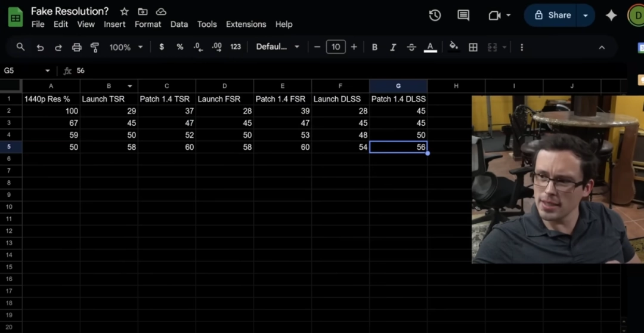
Task: Open the Format menu
Action: tap(148, 24)
